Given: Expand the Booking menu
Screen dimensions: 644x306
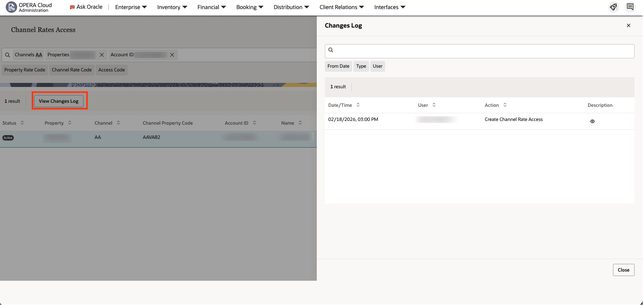Looking at the screenshot, I should 250,7.
